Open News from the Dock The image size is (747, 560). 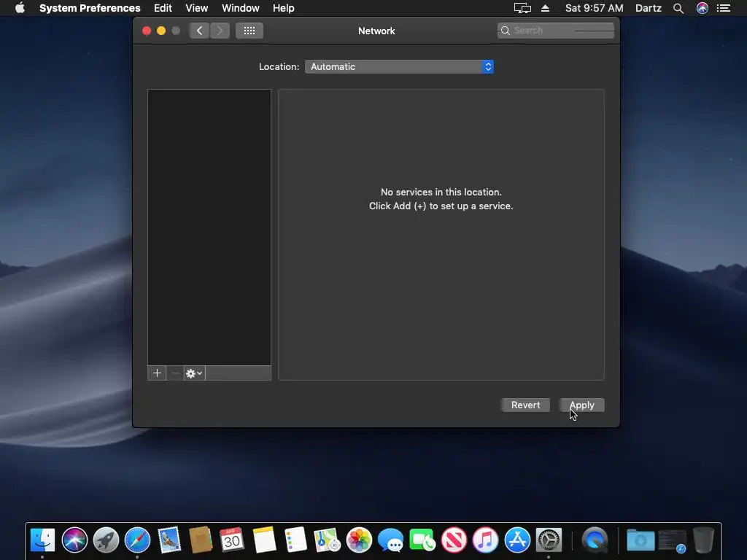click(454, 540)
